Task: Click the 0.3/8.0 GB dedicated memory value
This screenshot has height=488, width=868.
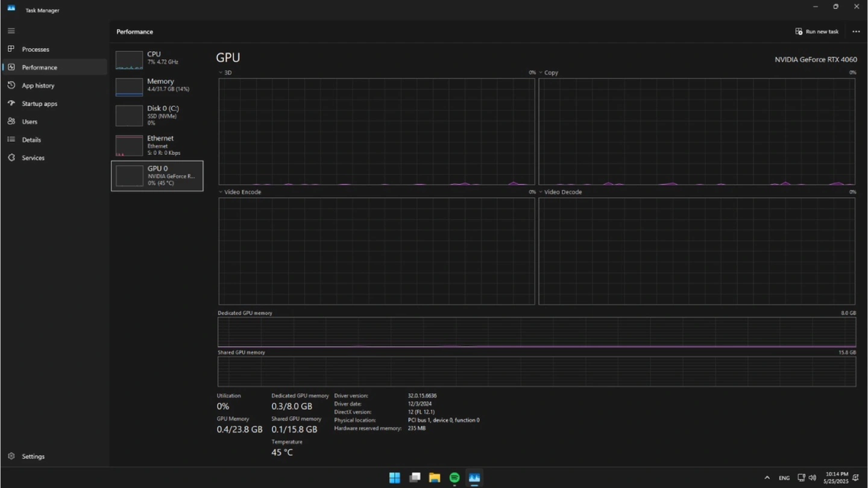Action: (292, 407)
